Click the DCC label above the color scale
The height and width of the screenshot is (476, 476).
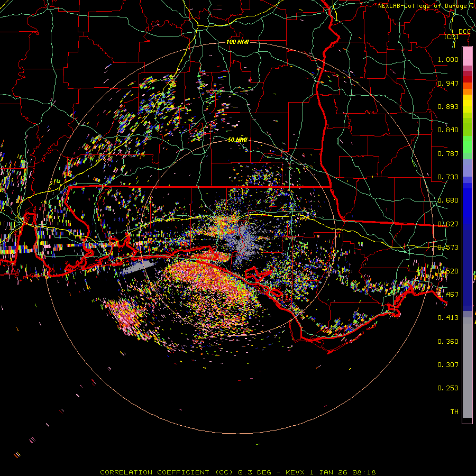click(464, 32)
